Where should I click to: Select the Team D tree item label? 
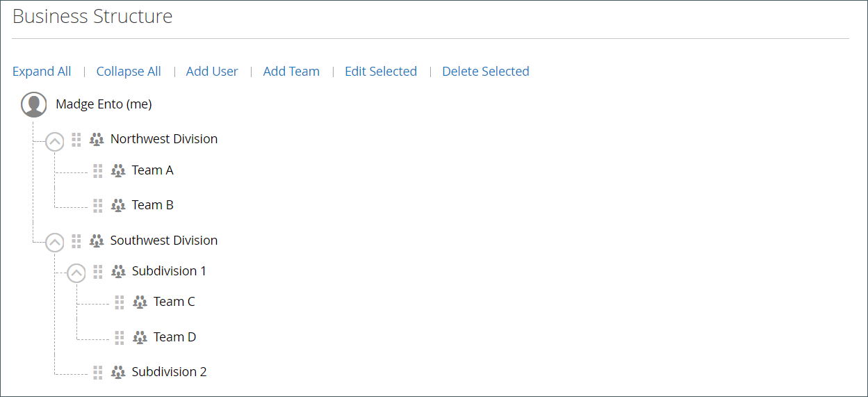click(174, 337)
